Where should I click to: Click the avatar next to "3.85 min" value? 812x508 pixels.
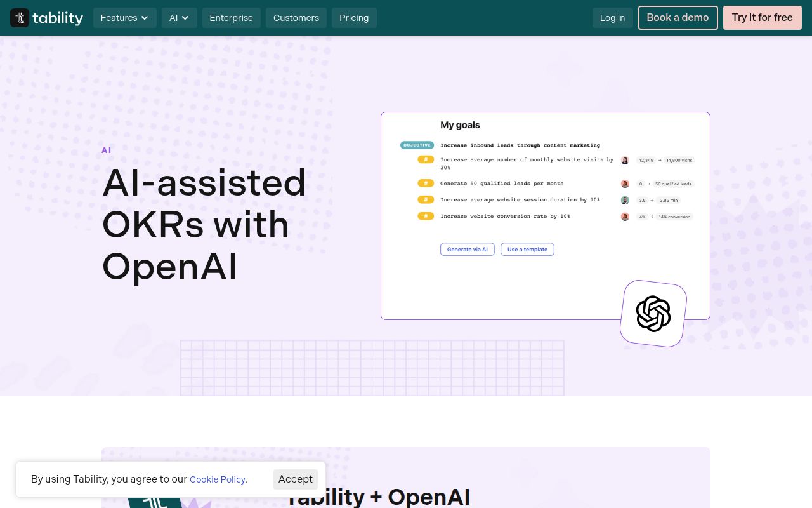[625, 200]
